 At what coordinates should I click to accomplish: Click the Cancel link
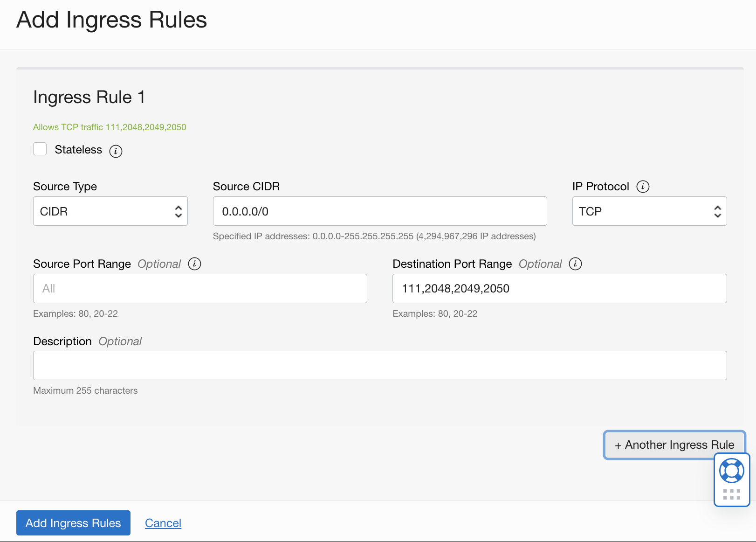(163, 523)
